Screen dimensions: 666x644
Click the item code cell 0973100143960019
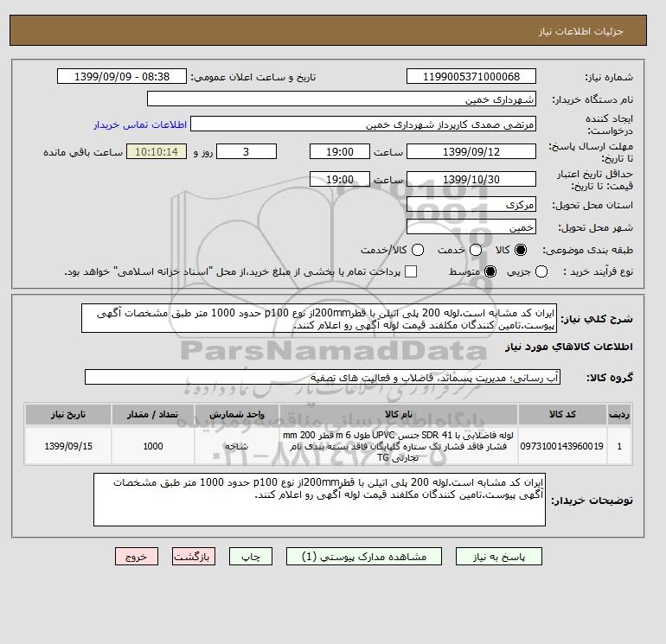point(562,446)
